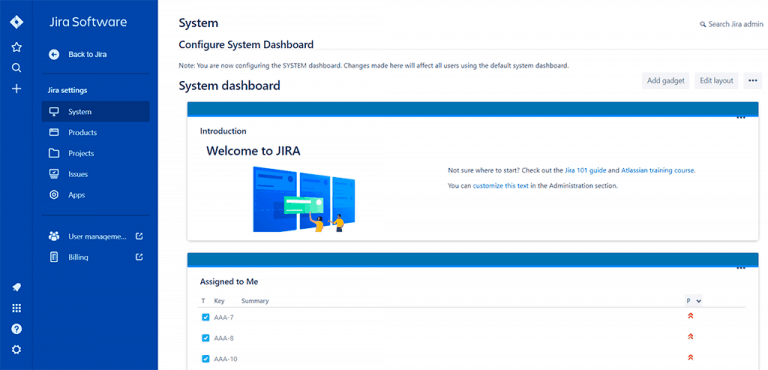The width and height of the screenshot is (768, 370).
Task: Click task type checkbox icon for AAA-8
Action: tap(206, 338)
